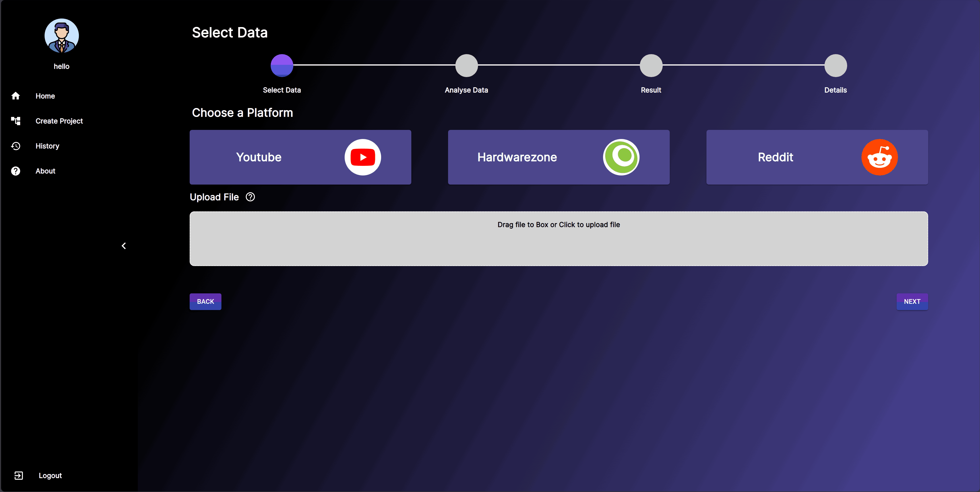
Task: Click the BACK button
Action: (206, 301)
